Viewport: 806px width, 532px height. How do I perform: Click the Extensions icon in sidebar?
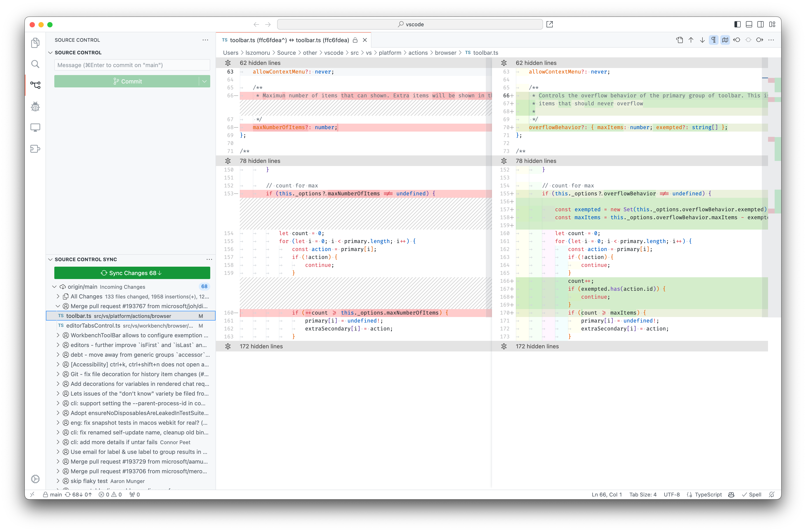(x=35, y=148)
